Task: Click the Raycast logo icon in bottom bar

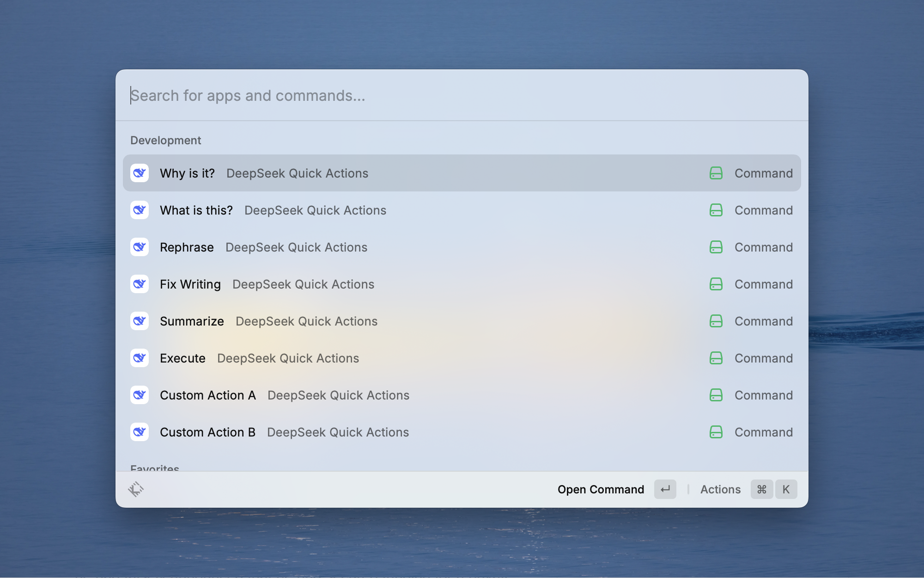Action: (x=136, y=489)
